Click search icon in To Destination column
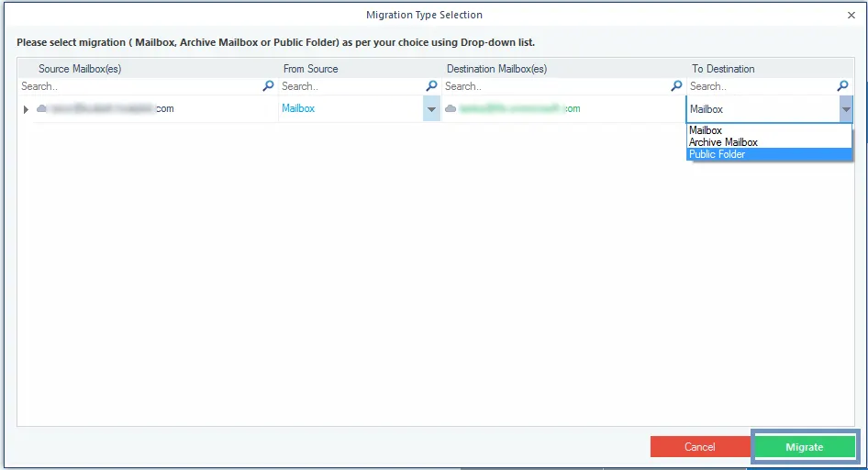This screenshot has height=470, width=868. [x=842, y=85]
